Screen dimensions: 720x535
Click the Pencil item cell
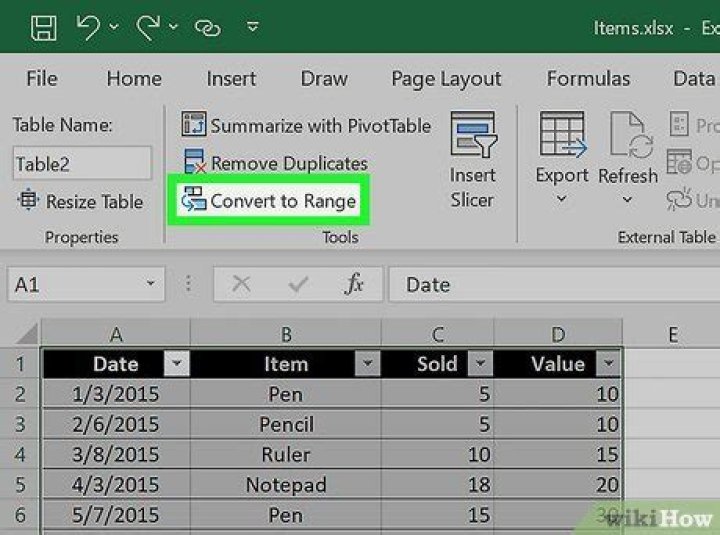click(x=286, y=424)
